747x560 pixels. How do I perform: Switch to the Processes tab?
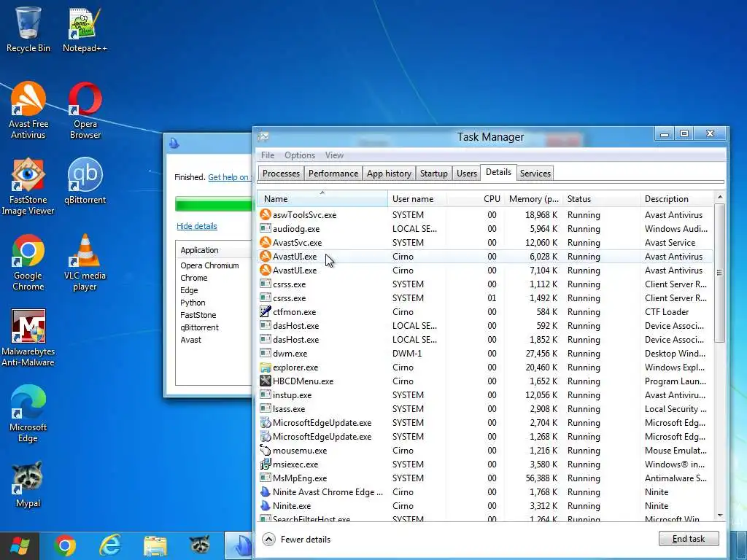tap(281, 174)
